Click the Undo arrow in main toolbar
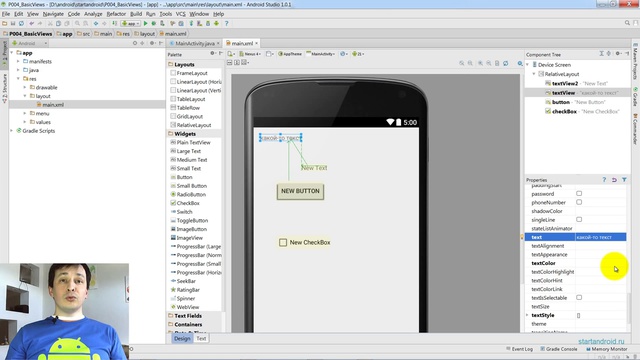The image size is (640, 360). coord(31,24)
